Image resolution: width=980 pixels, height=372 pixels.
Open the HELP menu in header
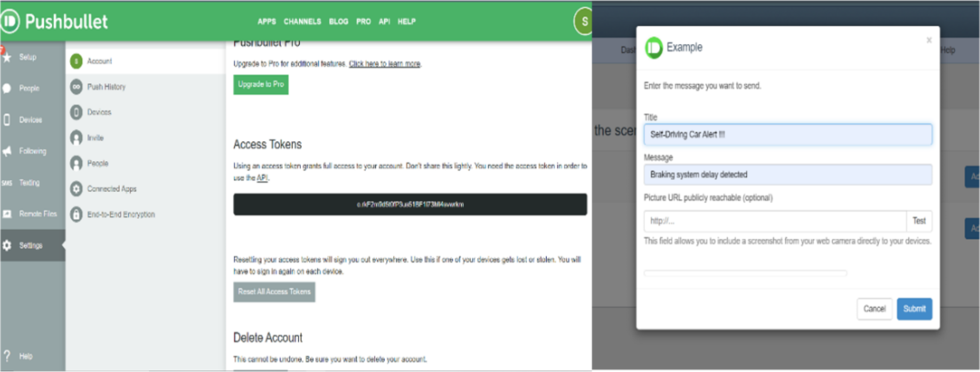coord(407,21)
